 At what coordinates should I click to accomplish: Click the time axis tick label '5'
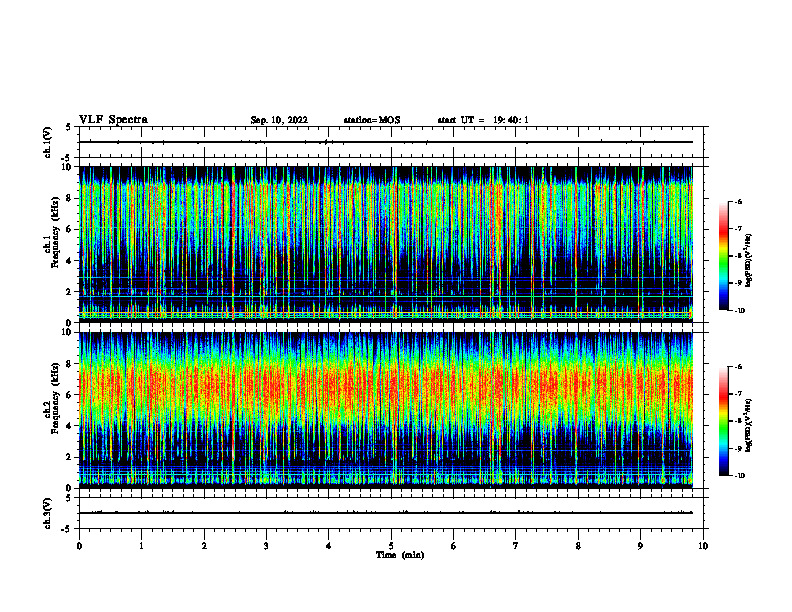click(x=391, y=546)
